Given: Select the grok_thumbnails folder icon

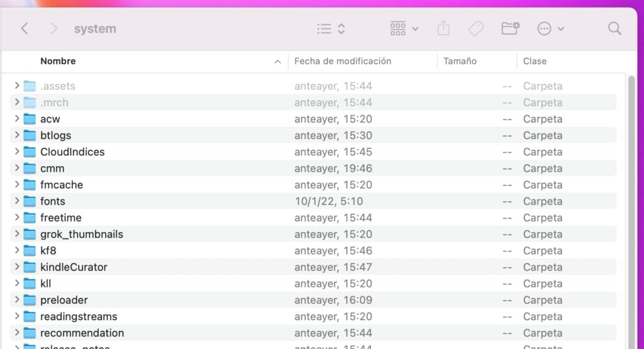Looking at the screenshot, I should click(x=30, y=234).
